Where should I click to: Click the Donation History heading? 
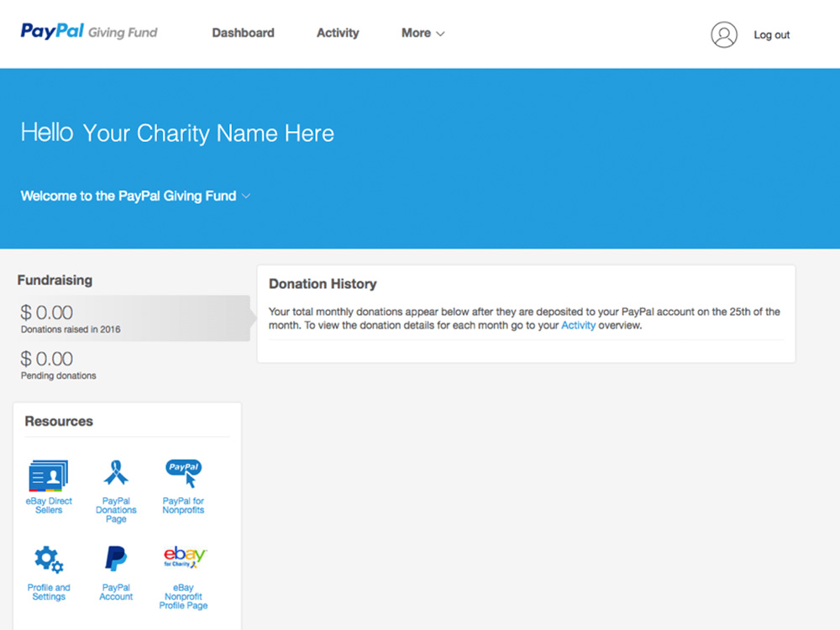pos(323,284)
